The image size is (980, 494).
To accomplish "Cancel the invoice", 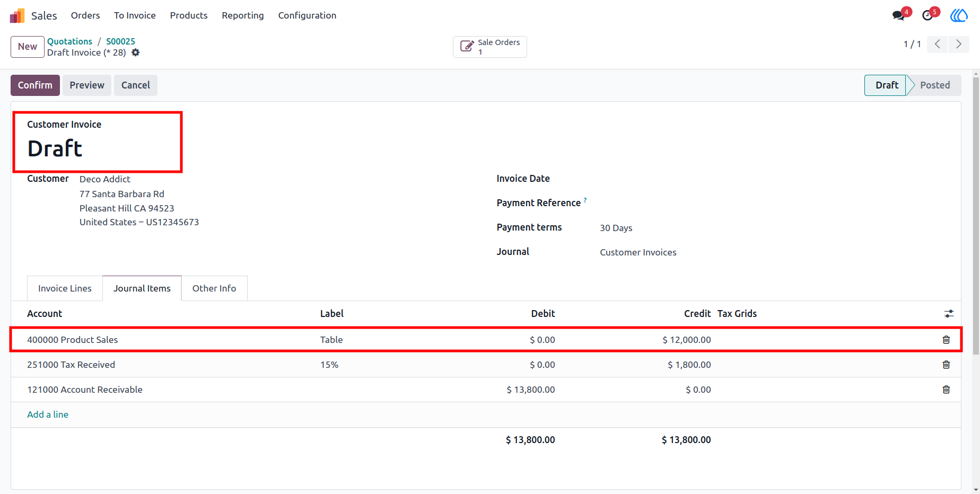I will click(136, 85).
